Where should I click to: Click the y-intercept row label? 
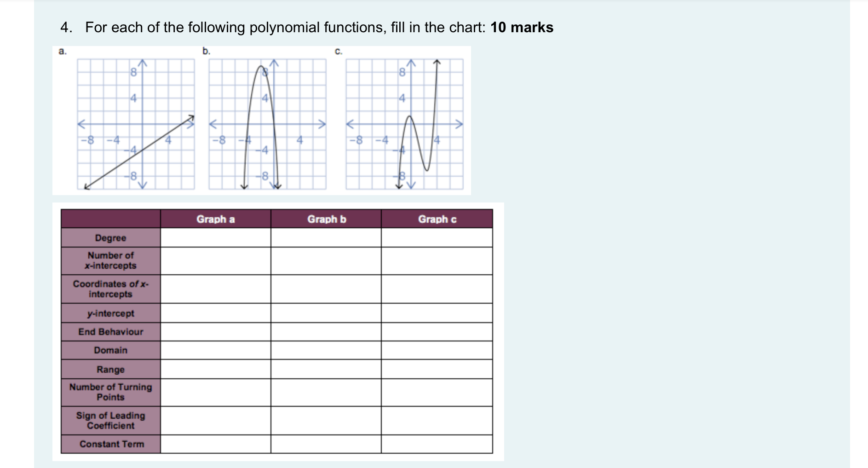tap(110, 314)
